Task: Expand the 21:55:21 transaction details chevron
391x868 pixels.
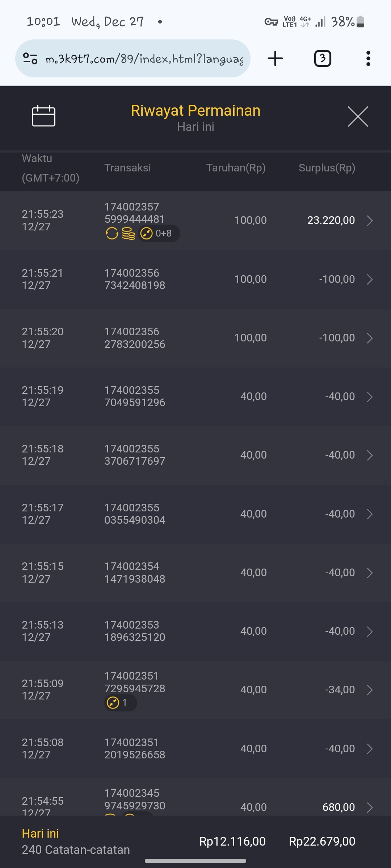Action: pos(370,279)
